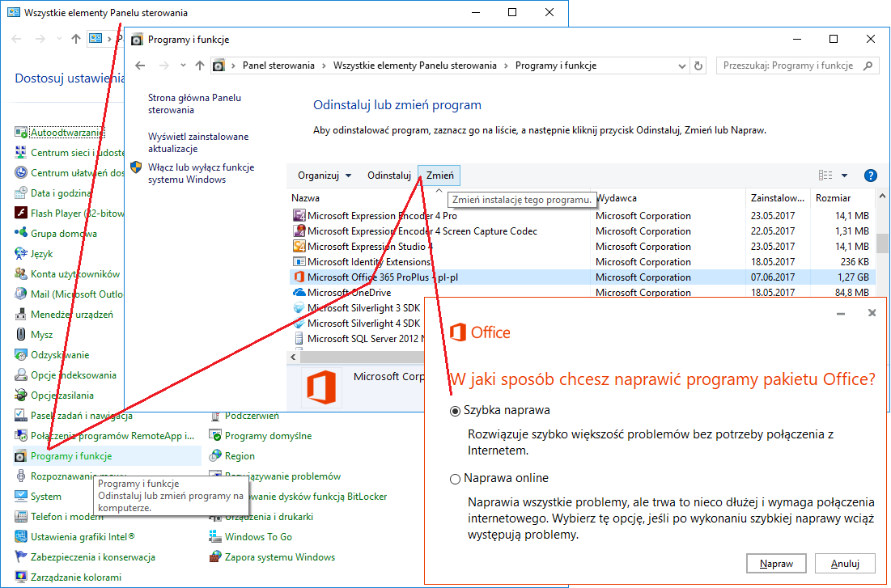The image size is (891, 588).
Task: Go up one level in Programy i funkcje
Action: point(199,66)
